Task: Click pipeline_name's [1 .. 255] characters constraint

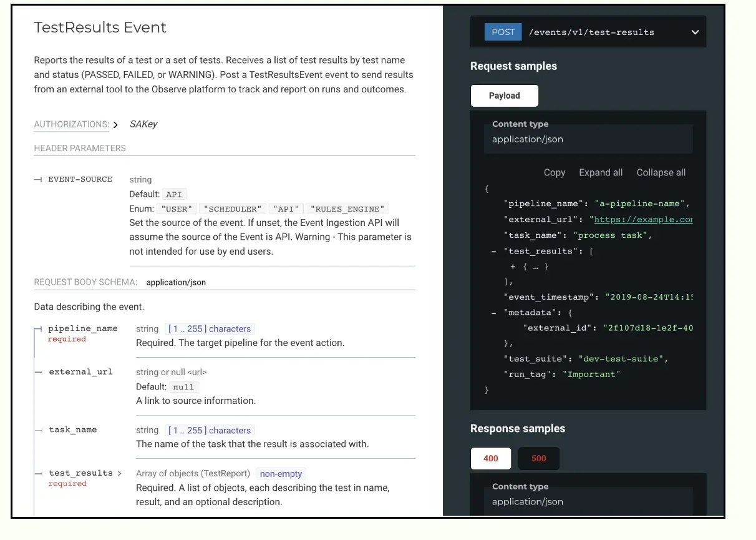Action: [210, 329]
